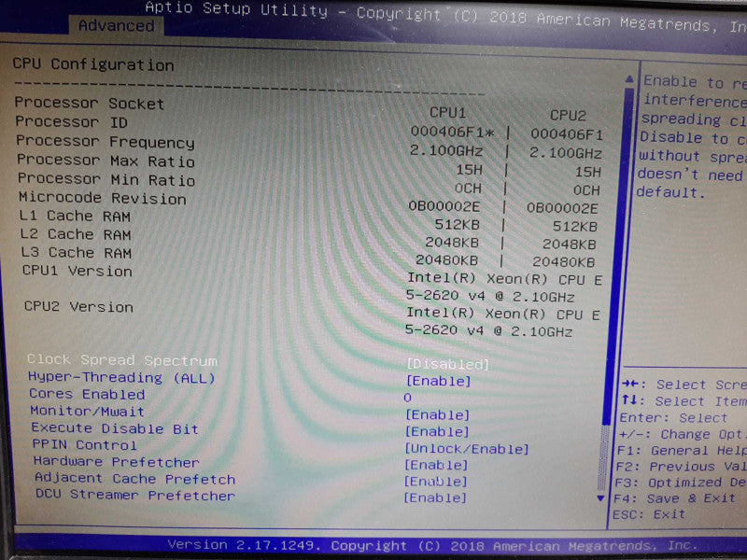Change the PPIN Control [Unlock/Enable] value

(466, 449)
